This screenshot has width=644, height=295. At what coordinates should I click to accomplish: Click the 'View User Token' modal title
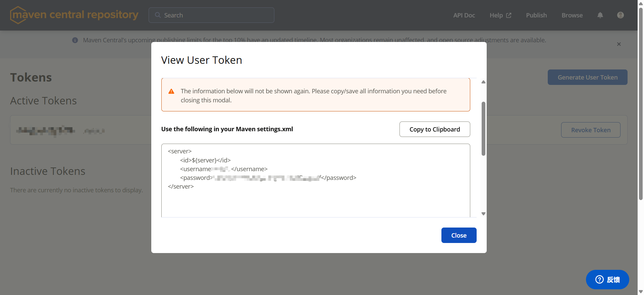point(202,60)
